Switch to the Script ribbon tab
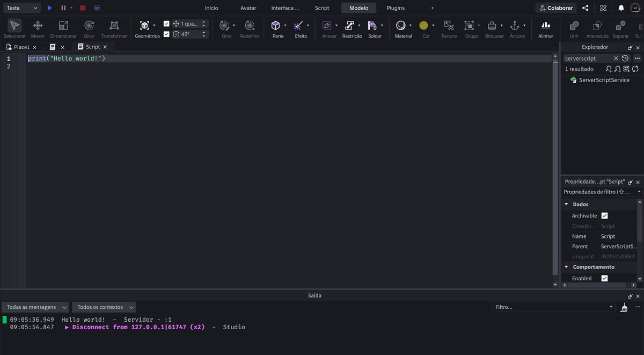This screenshot has height=355, width=644. coord(322,8)
